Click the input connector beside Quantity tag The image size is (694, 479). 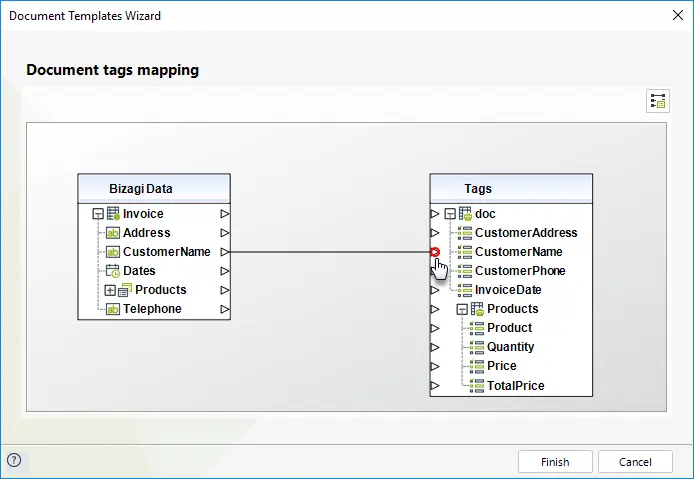(435, 347)
